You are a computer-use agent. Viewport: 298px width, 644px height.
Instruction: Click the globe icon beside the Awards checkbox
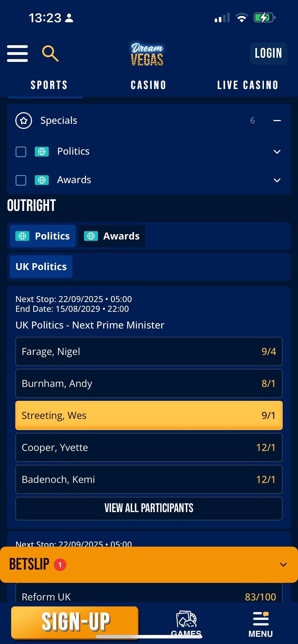point(42,180)
